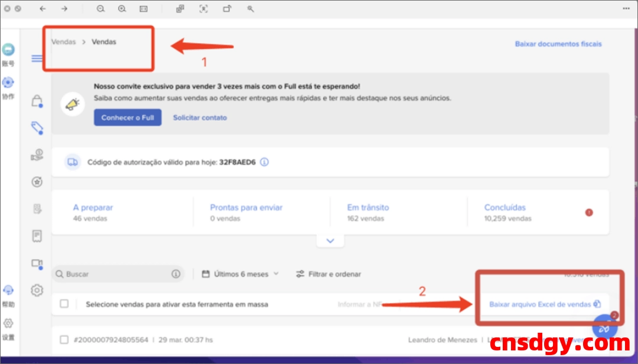The height and width of the screenshot is (364, 638).
Task: Check the box for order #2000007924805564
Action: click(x=64, y=339)
